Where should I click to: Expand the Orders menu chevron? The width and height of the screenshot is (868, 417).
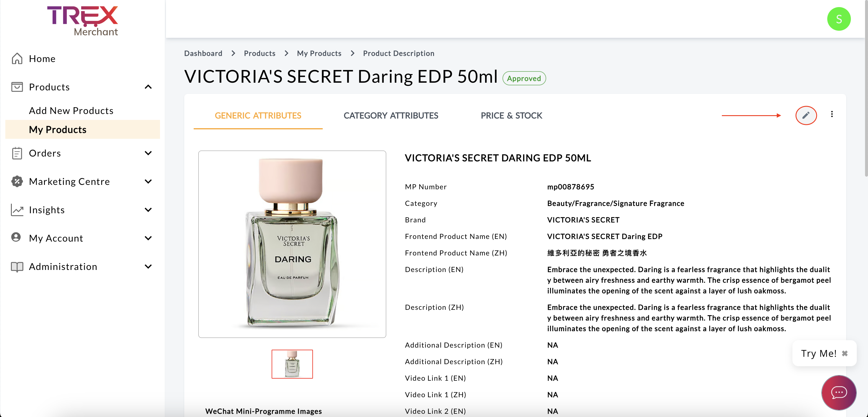pyautogui.click(x=148, y=153)
